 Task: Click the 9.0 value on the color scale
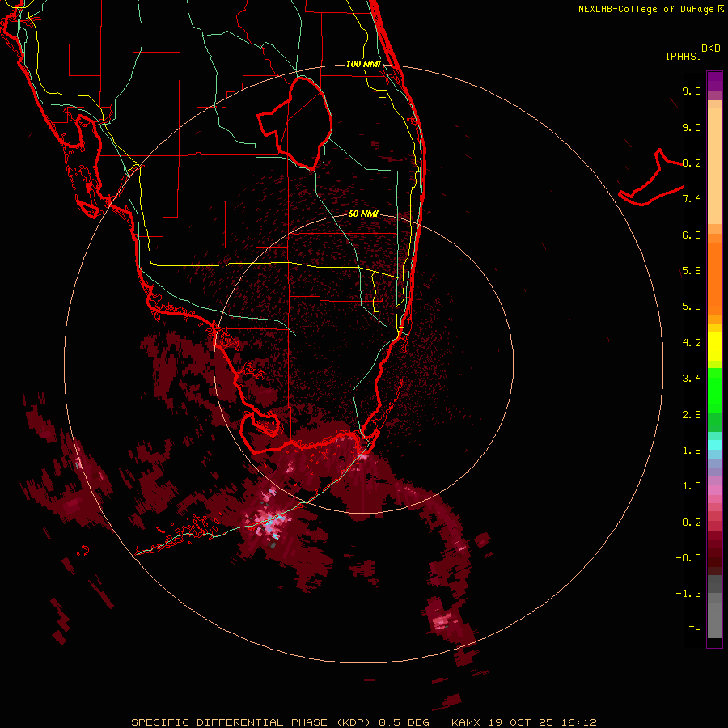tap(692, 127)
